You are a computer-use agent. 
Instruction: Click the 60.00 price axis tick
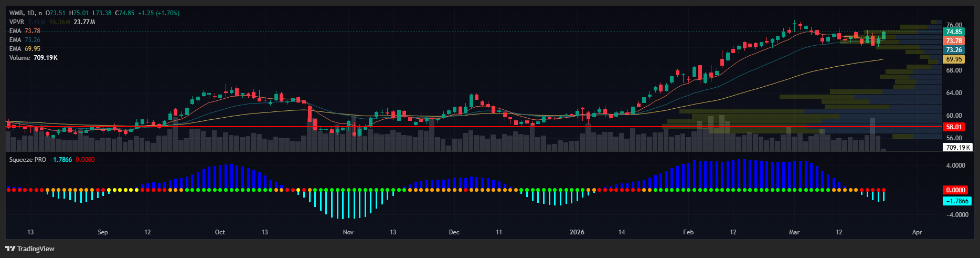pos(954,116)
